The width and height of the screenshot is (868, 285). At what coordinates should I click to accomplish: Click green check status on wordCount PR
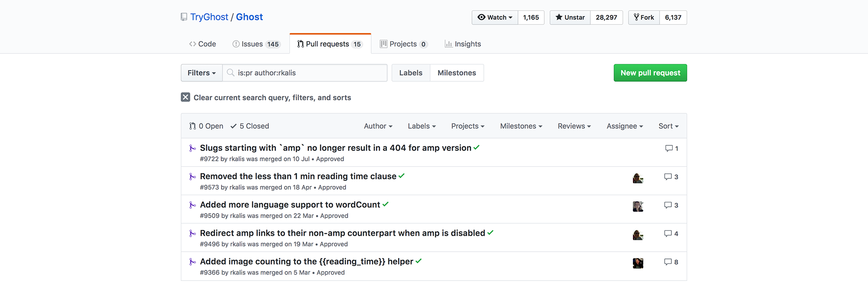pos(385,205)
